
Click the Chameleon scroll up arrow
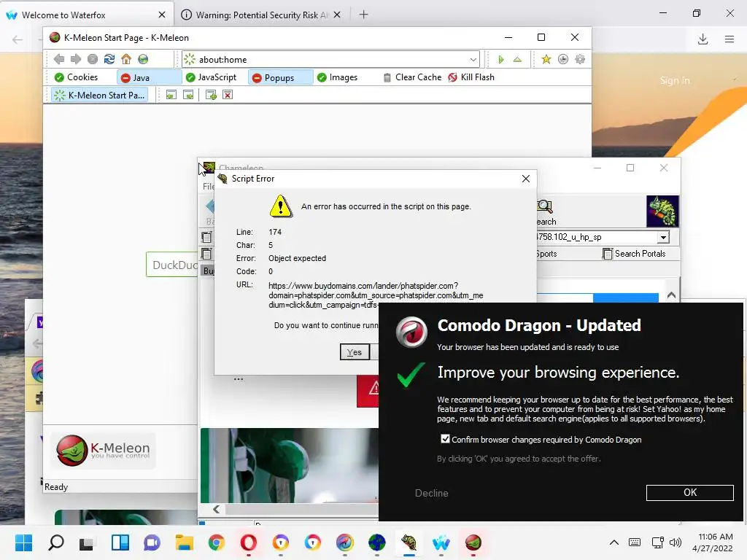tap(671, 295)
